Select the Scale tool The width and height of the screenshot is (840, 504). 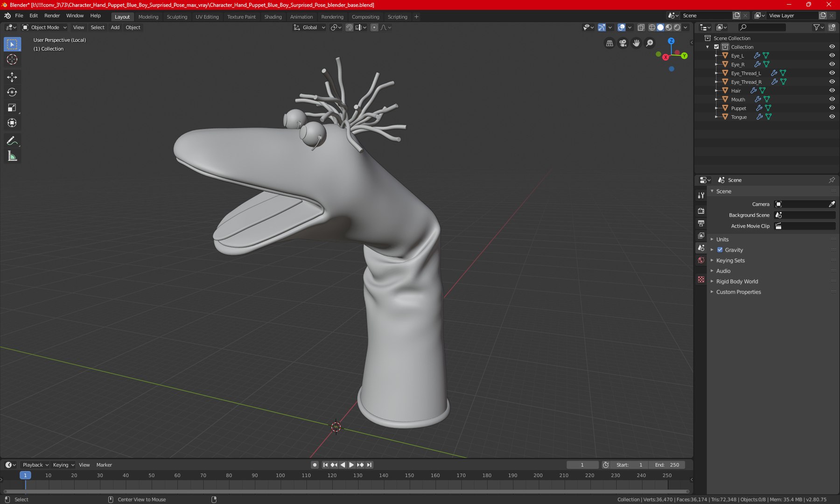click(12, 108)
